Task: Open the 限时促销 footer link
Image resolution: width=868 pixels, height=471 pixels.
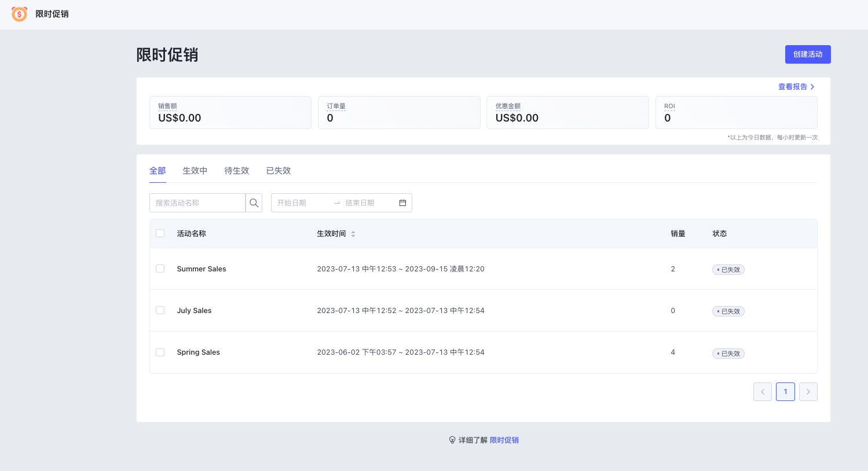Action: pos(504,440)
